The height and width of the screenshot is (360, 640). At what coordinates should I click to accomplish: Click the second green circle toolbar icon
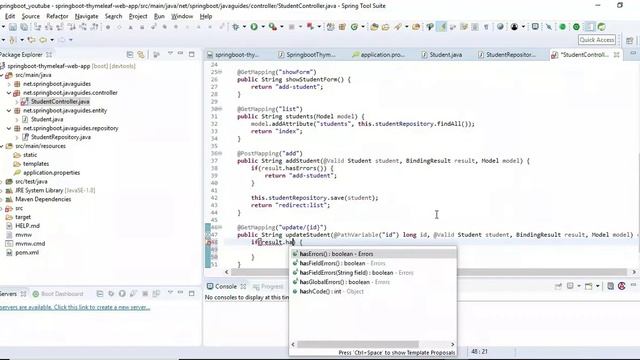coord(576,27)
